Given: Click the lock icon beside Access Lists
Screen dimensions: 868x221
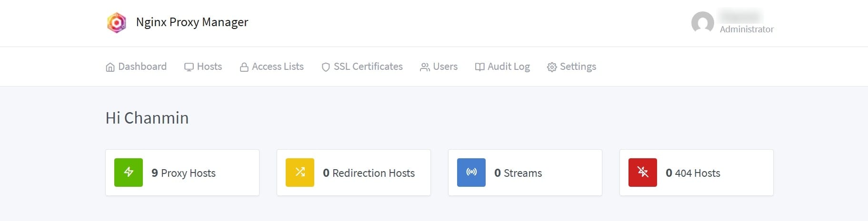Looking at the screenshot, I should (244, 67).
